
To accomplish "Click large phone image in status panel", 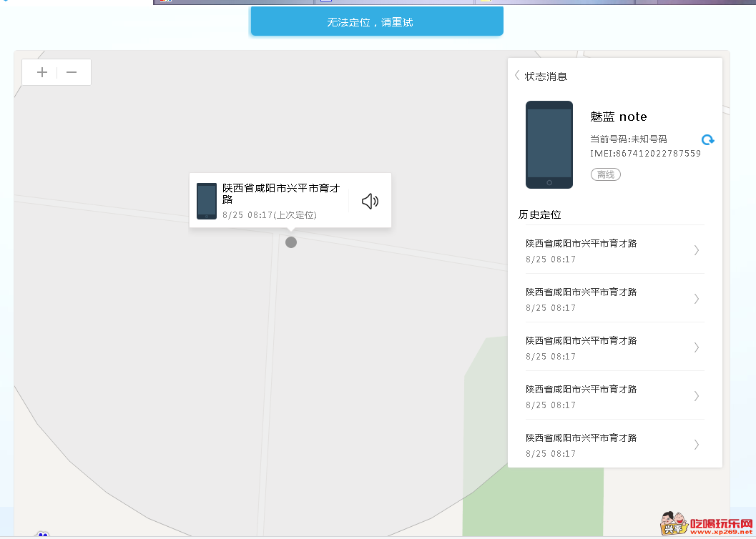I will point(549,144).
